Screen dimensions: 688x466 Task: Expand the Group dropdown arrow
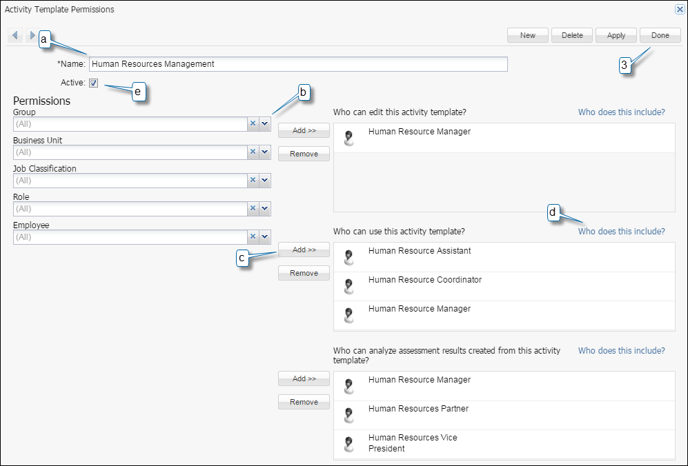(265, 124)
